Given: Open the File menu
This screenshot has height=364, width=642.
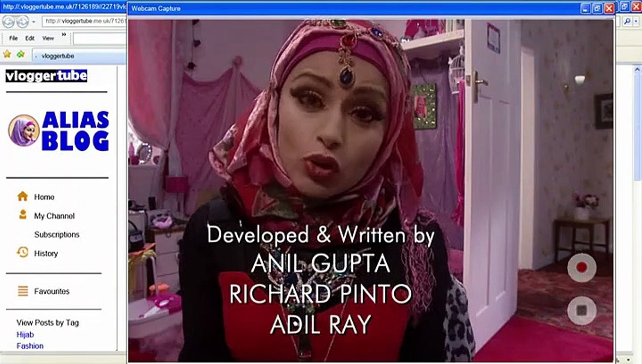Looking at the screenshot, I should click(x=14, y=38).
